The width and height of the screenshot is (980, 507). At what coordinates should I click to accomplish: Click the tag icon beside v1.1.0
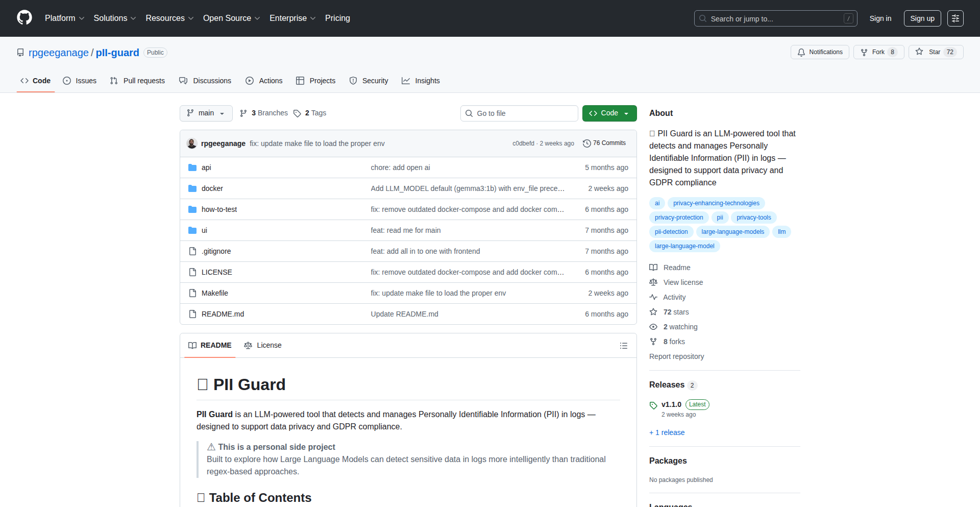click(653, 405)
